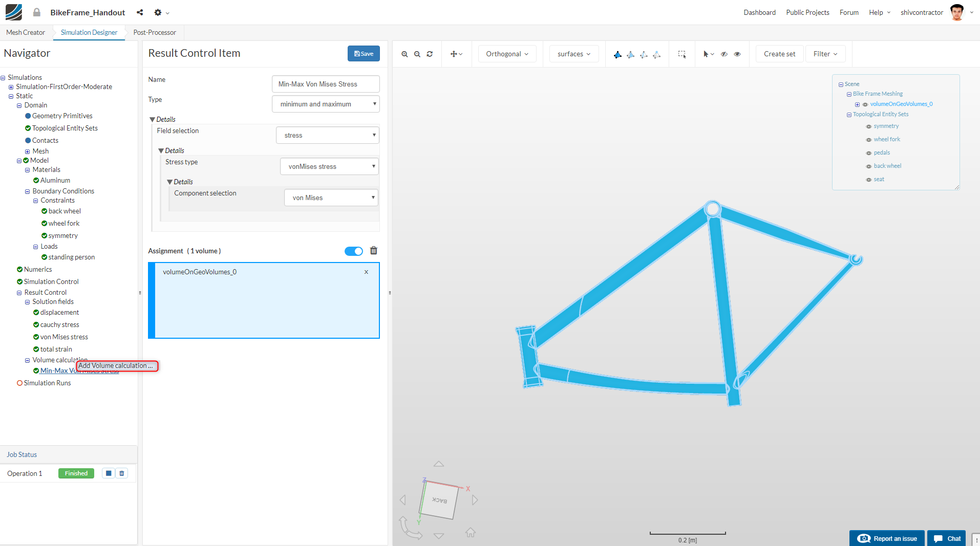The image size is (980, 546).
Task: Rotate the view right with the right arrow
Action: 475,500
